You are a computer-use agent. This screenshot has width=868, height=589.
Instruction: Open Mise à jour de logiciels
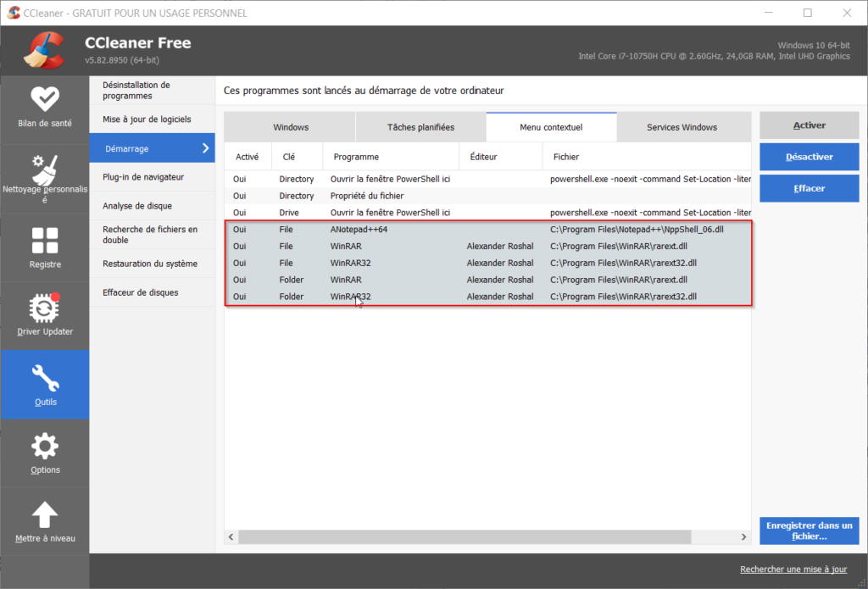point(153,119)
